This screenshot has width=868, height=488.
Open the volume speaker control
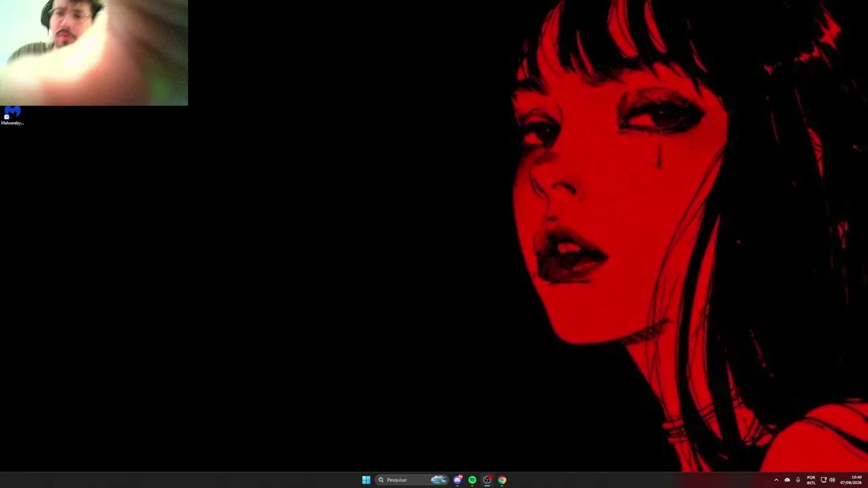tap(832, 480)
